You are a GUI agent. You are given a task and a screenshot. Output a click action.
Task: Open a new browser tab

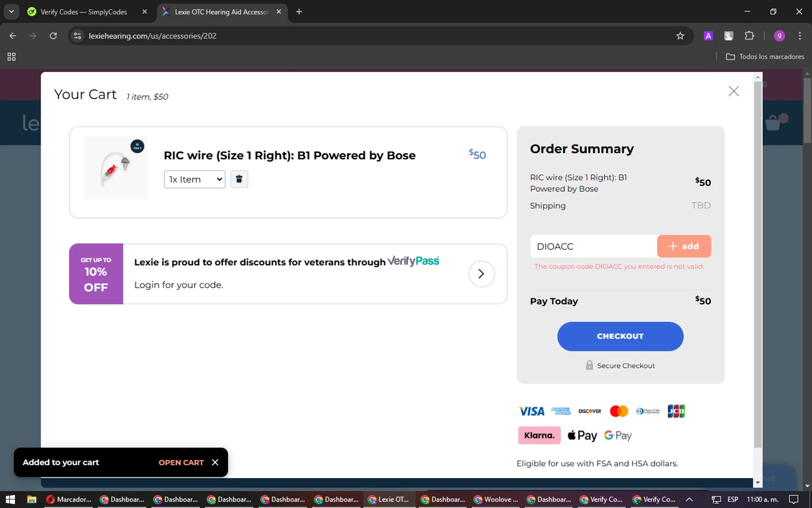299,12
